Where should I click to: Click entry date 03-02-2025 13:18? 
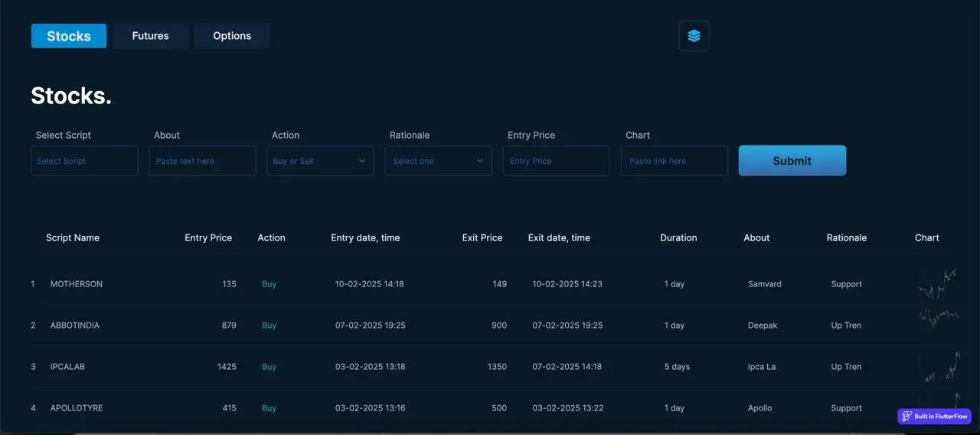pyautogui.click(x=370, y=367)
